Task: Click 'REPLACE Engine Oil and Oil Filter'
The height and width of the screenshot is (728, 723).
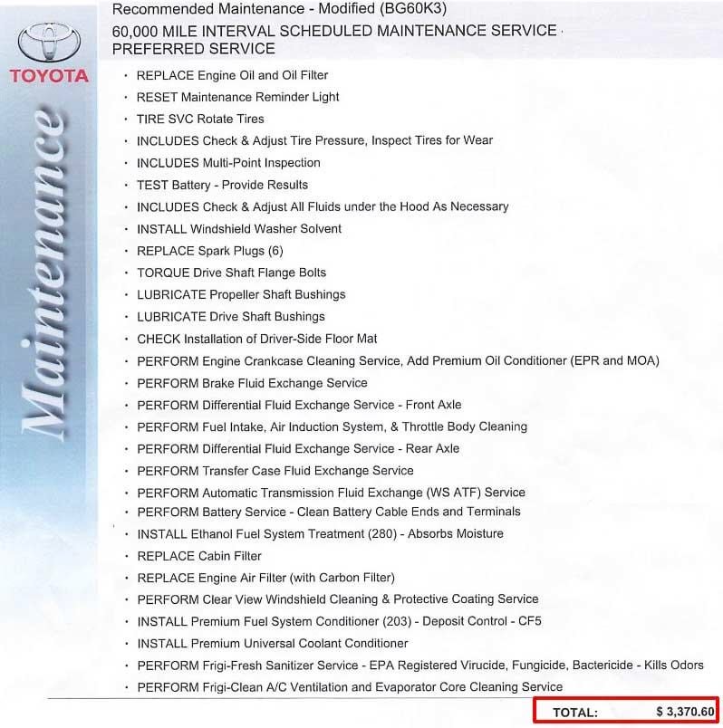Action: 232,75
